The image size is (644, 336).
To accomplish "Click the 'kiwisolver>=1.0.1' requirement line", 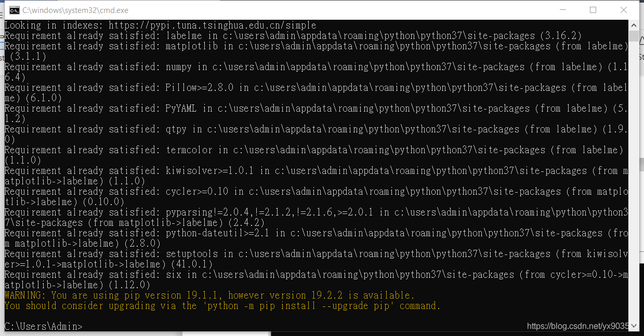I will coord(316,170).
